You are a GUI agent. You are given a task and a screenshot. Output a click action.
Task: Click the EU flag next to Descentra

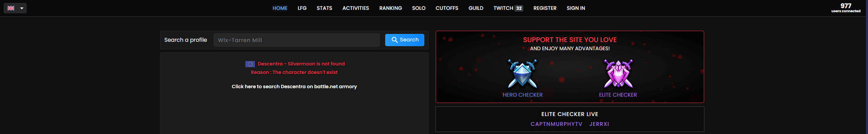250,64
